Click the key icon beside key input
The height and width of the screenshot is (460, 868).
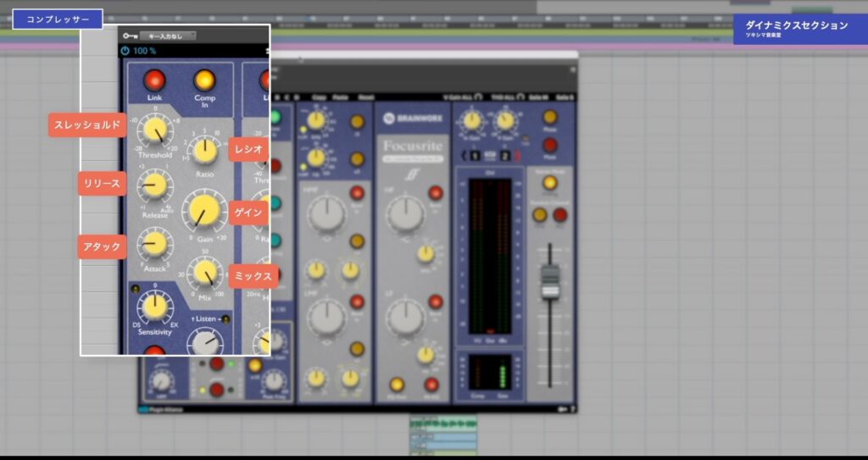point(130,36)
